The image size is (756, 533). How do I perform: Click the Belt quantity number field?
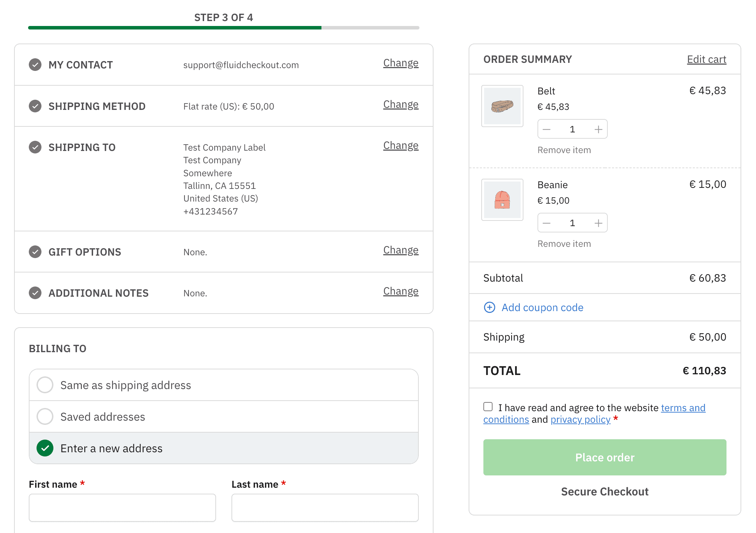click(x=572, y=129)
